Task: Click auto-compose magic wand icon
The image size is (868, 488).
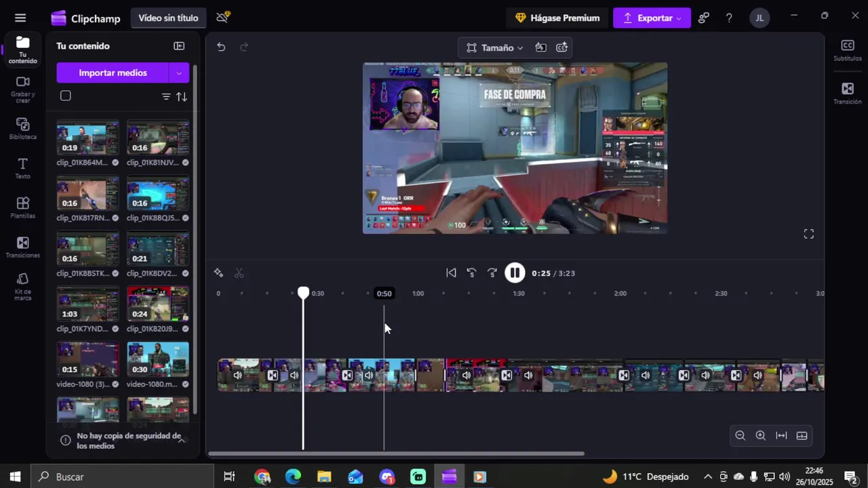Action: click(218, 273)
